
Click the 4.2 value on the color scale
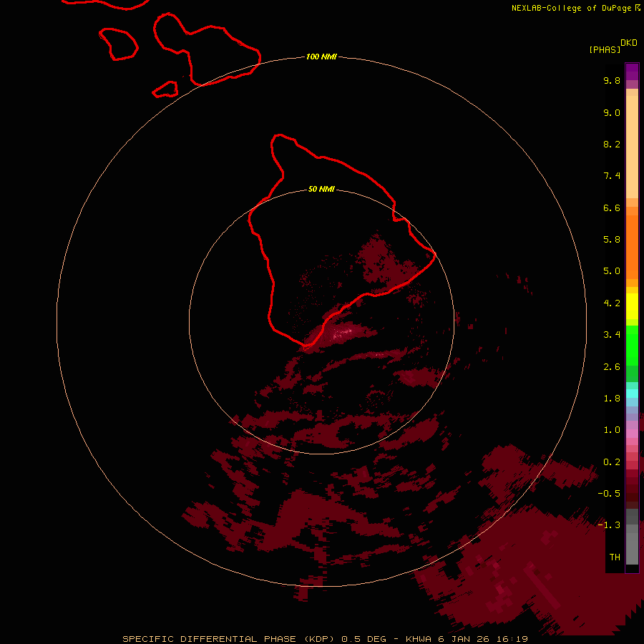point(612,303)
